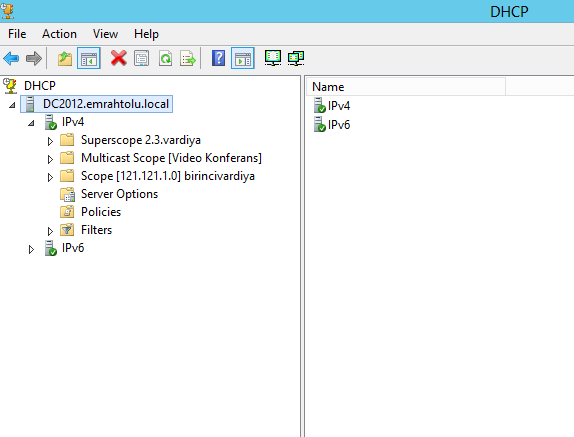Screen dimensions: 574x437
Task: Select Policies in the tree
Action: 101,212
